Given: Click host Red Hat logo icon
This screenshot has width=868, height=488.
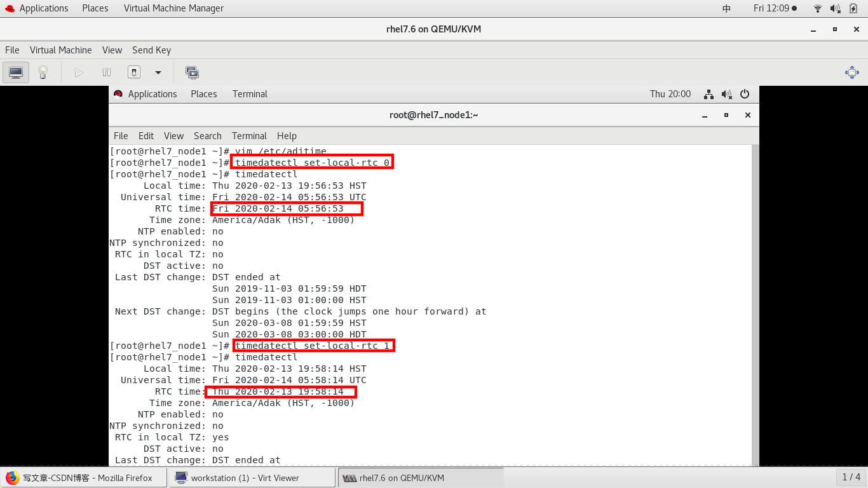Looking at the screenshot, I should point(10,8).
